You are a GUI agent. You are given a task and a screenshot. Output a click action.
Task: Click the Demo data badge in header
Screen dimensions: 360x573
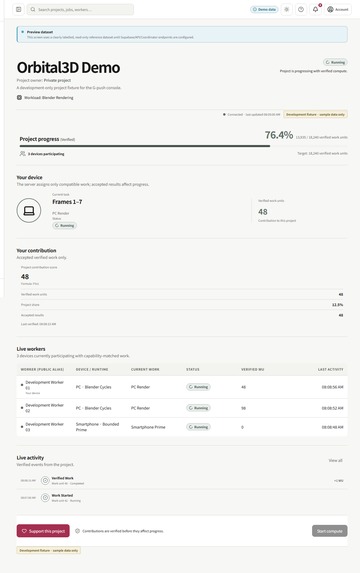pos(264,10)
